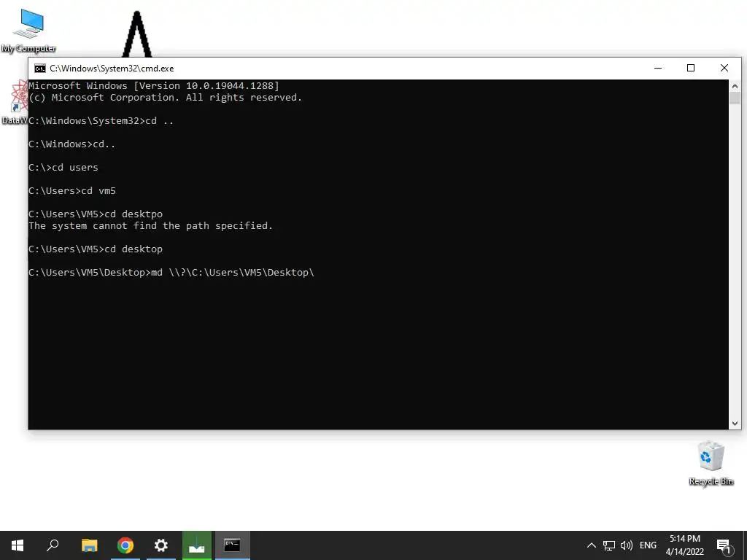The height and width of the screenshot is (560, 747).
Task: Show hidden system tray icons
Action: pyautogui.click(x=591, y=545)
